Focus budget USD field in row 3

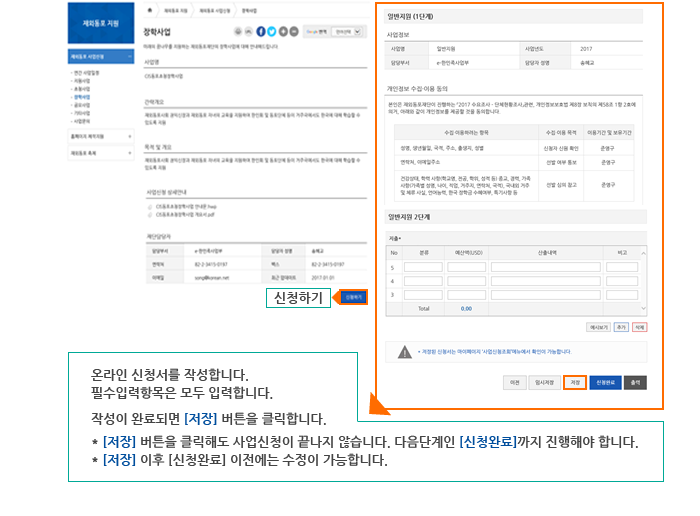point(467,295)
